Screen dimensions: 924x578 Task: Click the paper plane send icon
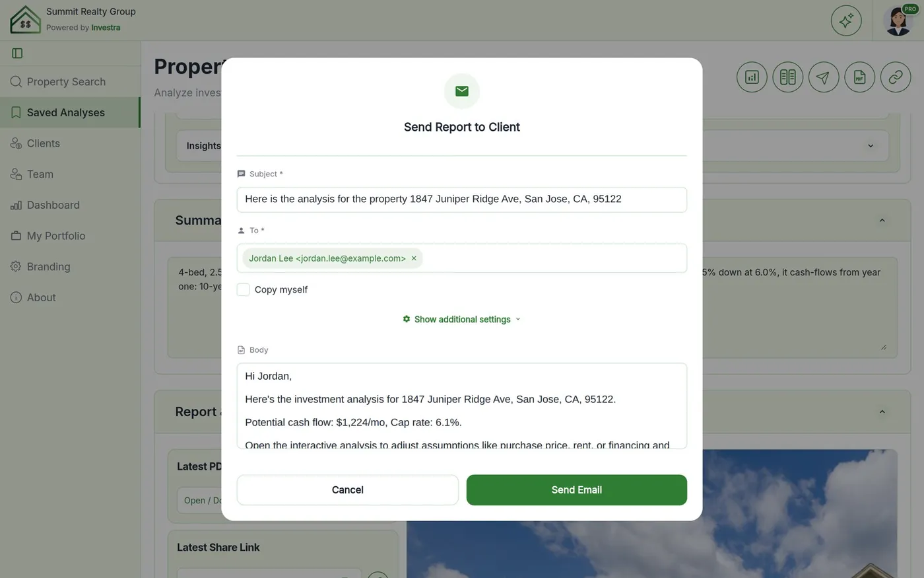click(823, 77)
